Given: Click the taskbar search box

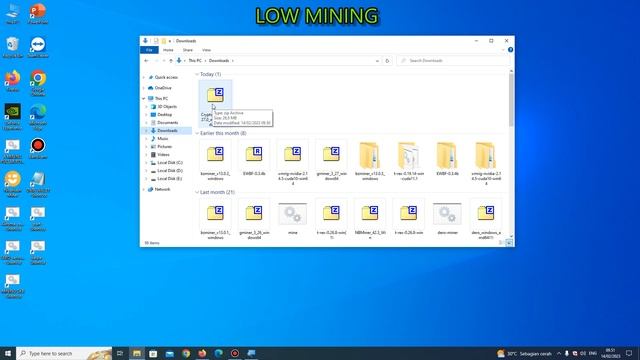Looking at the screenshot, I should point(64,353).
